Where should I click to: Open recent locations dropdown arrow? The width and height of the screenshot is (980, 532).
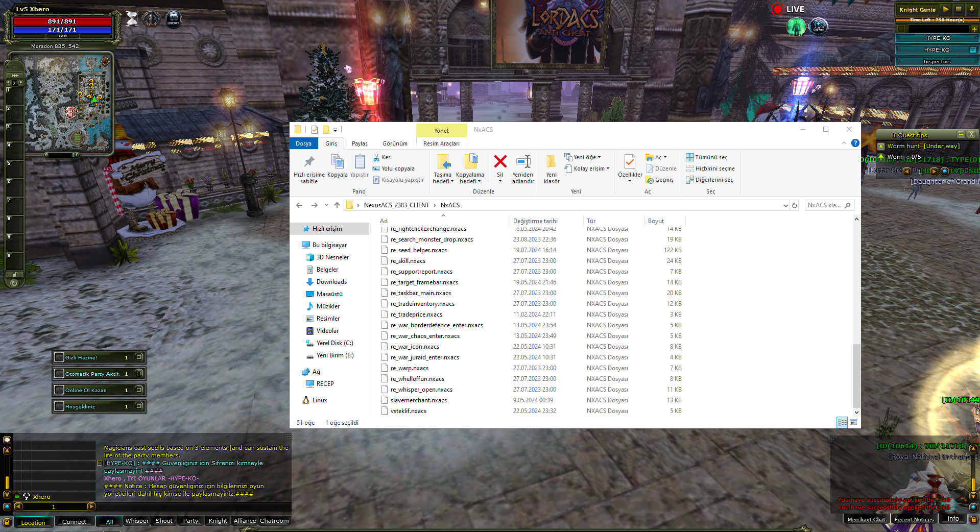(x=326, y=205)
